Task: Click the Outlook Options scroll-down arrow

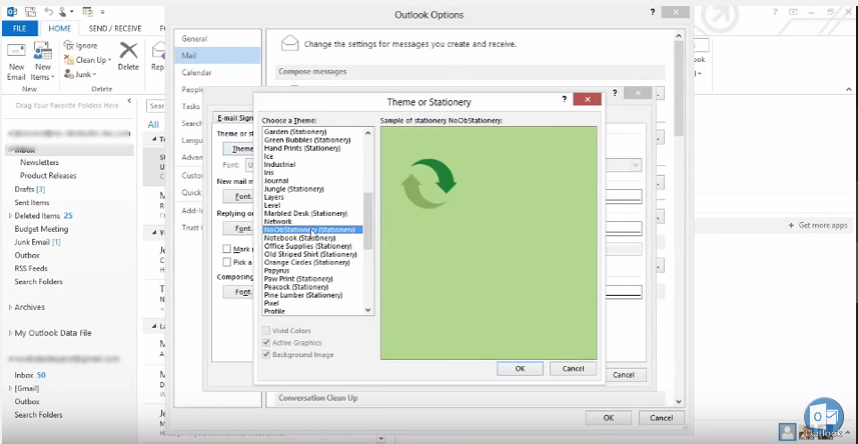Action: 679,401
